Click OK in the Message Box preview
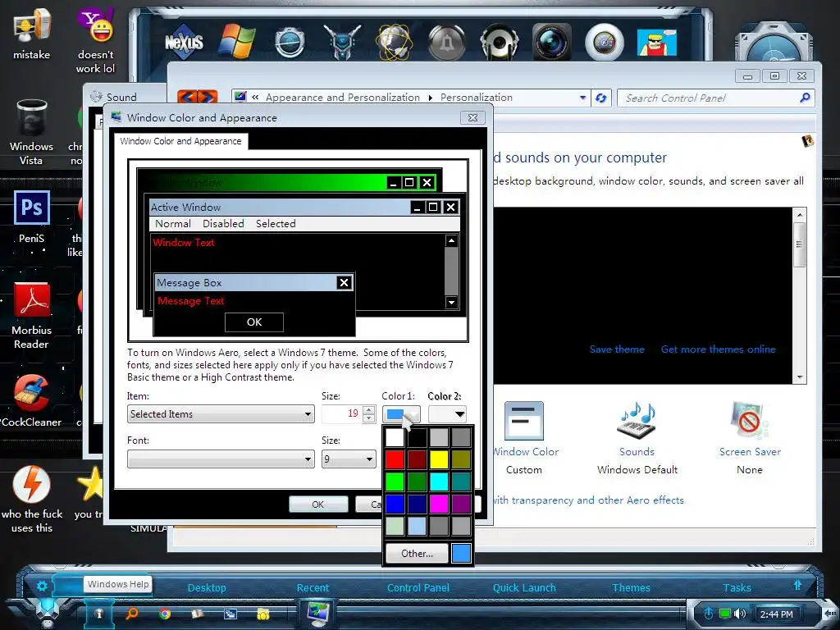The image size is (840, 630). pos(254,322)
